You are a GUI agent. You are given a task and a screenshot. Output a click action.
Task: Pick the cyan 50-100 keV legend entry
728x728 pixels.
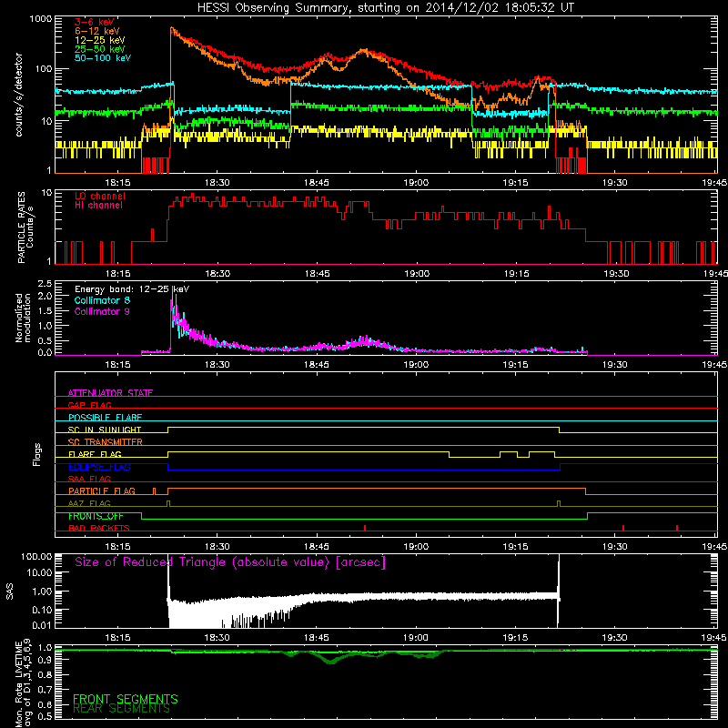click(x=103, y=58)
